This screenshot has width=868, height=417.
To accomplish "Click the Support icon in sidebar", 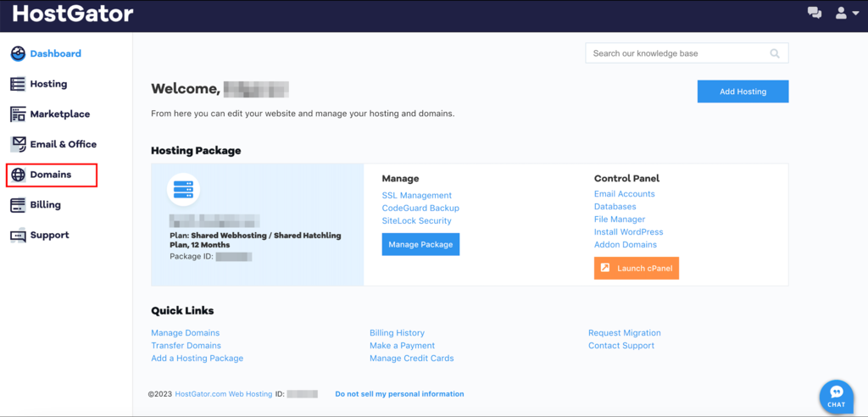I will (x=18, y=236).
